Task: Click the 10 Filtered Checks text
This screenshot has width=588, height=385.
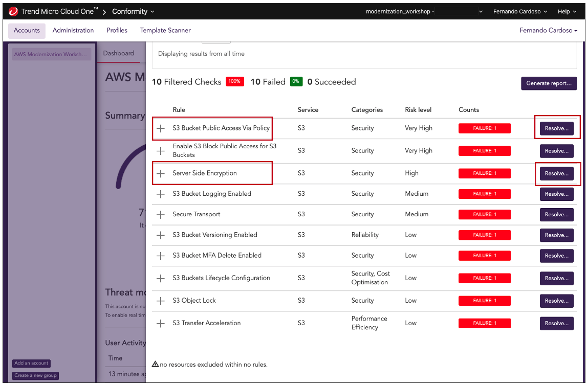Action: (187, 82)
